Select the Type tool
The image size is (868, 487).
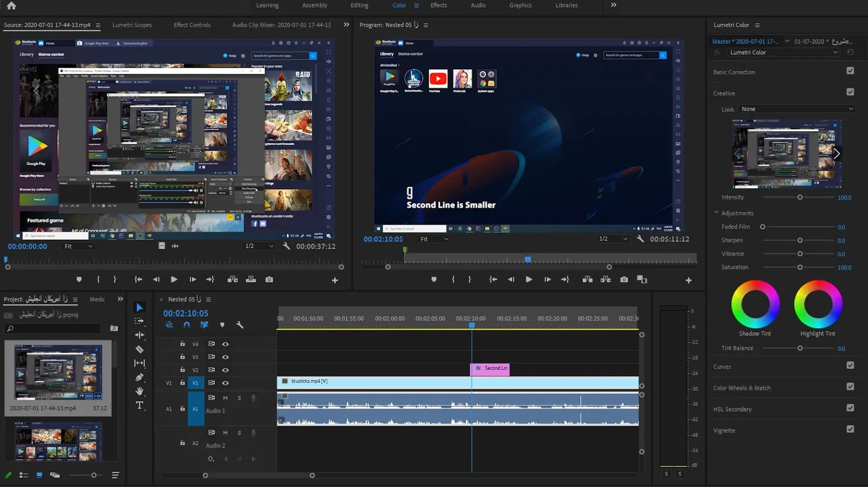coord(139,405)
